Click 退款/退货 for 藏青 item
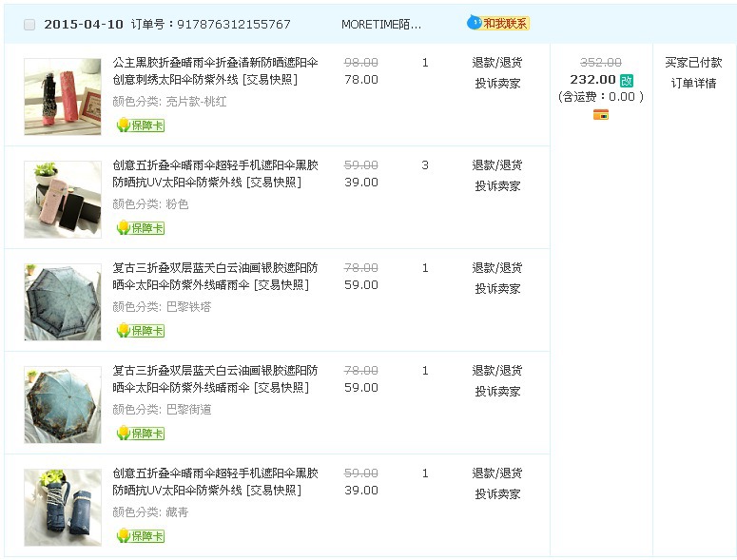Viewport: 737px width, 560px height. (x=497, y=473)
